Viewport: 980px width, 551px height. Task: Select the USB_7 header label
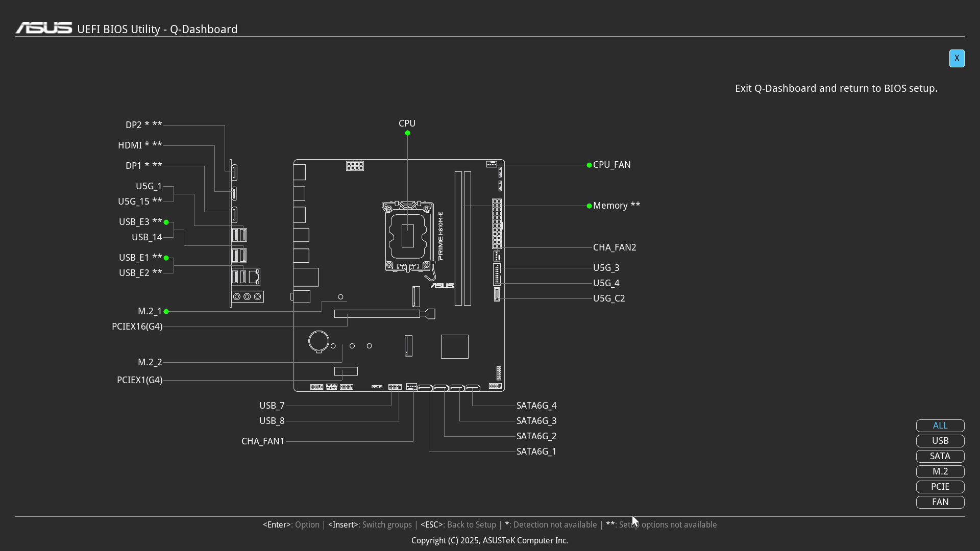point(272,406)
